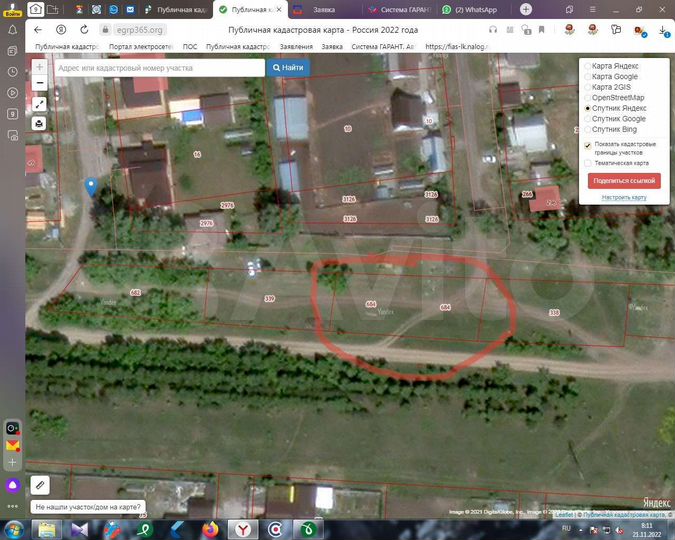Click parcel label 16 on map

click(197, 154)
